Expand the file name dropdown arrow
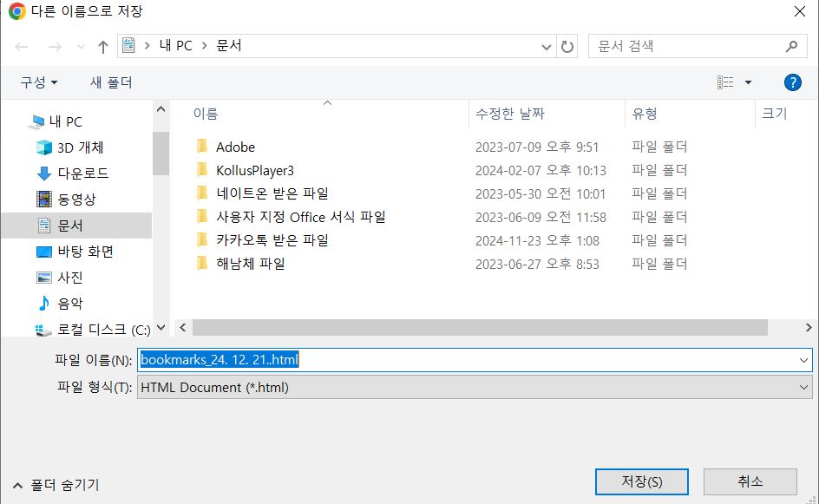The height and width of the screenshot is (504, 819). click(x=803, y=360)
